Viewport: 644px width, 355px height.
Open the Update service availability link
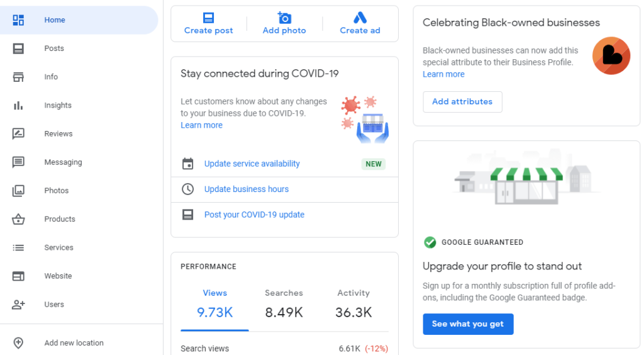[252, 164]
